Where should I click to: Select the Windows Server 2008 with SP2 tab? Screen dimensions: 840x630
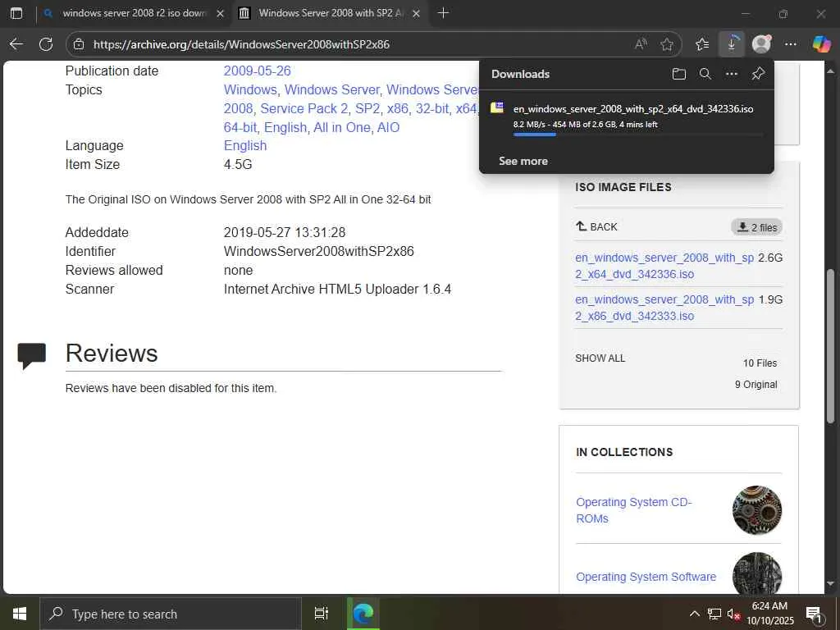(x=330, y=13)
